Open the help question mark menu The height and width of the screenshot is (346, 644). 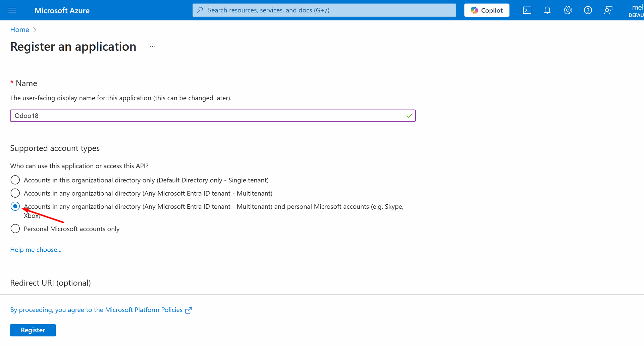point(588,10)
